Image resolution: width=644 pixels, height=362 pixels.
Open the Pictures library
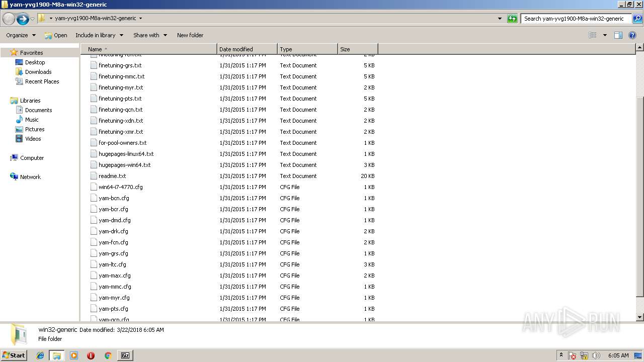point(35,129)
